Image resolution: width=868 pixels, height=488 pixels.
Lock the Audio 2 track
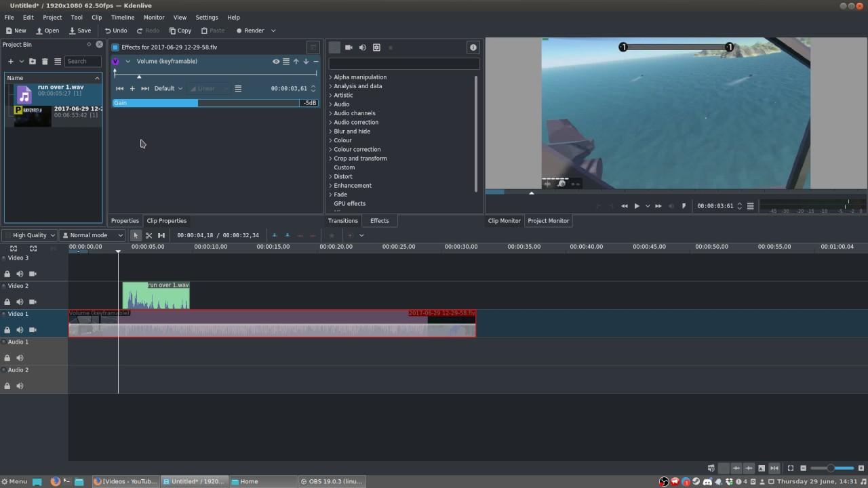pyautogui.click(x=7, y=386)
